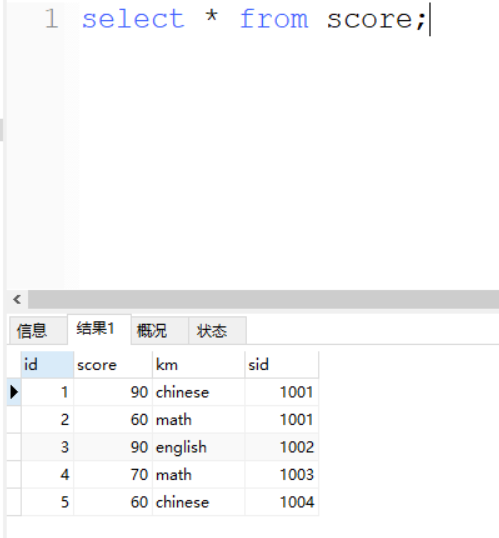Select the row header for id 5
499x538 pixels.
tap(14, 502)
